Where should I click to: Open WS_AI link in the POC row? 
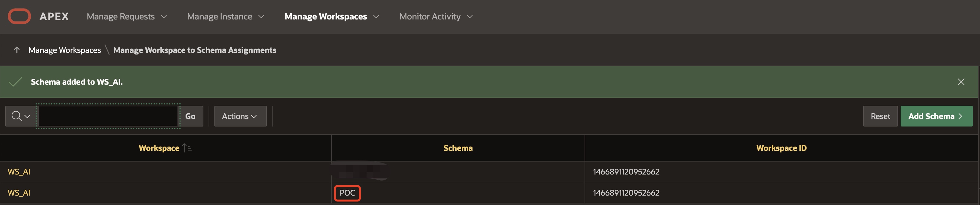point(19,193)
